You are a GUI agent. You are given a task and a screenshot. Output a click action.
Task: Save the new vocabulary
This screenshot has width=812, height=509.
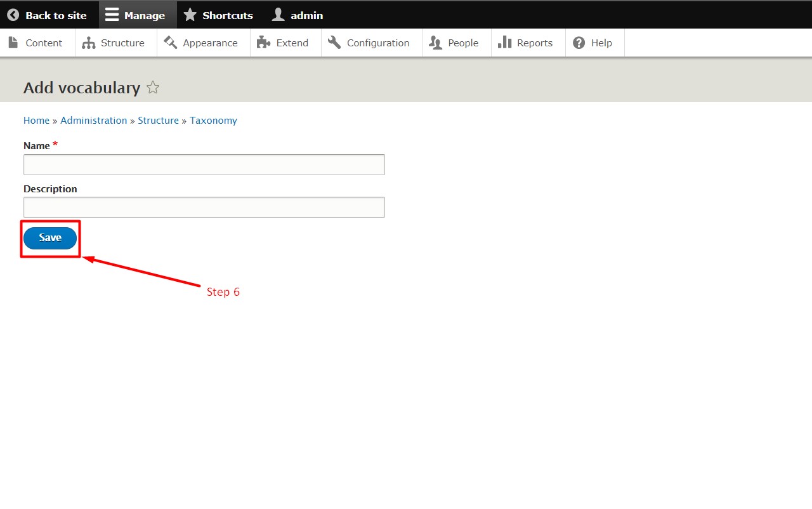pos(50,238)
